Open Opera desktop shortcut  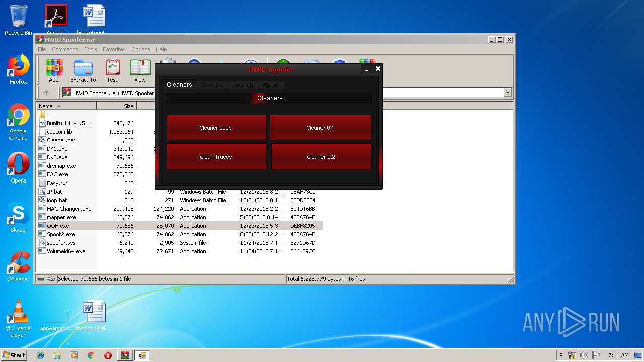click(x=18, y=168)
